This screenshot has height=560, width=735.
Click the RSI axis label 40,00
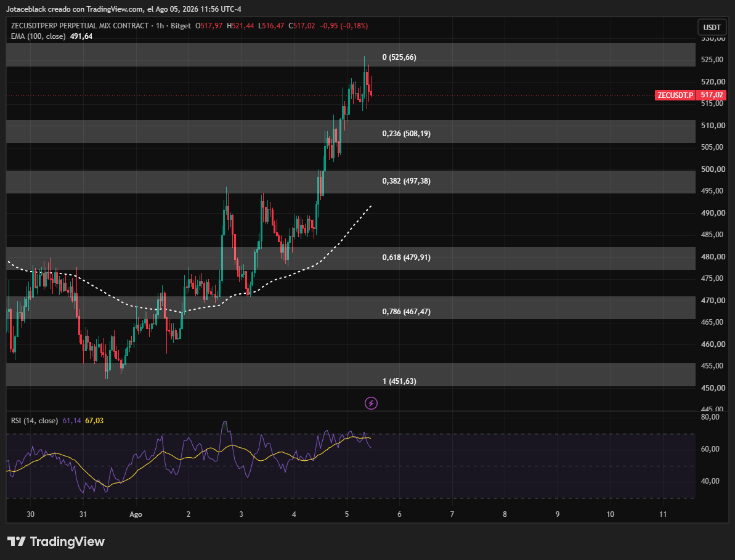coord(709,481)
